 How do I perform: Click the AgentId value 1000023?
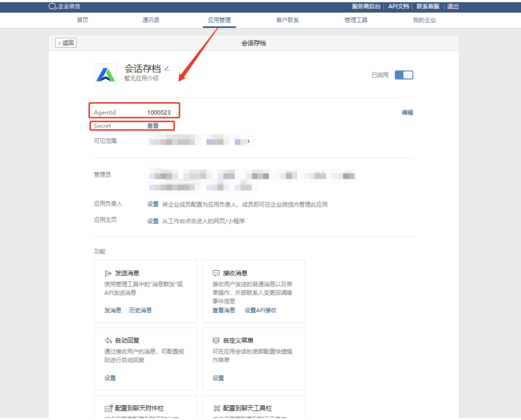159,113
